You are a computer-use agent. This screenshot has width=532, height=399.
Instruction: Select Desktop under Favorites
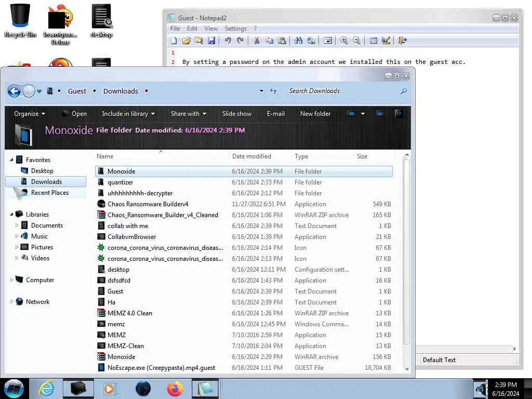[x=42, y=170]
